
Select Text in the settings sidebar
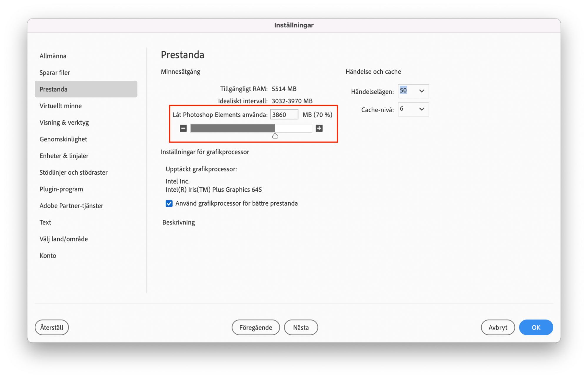point(86,222)
